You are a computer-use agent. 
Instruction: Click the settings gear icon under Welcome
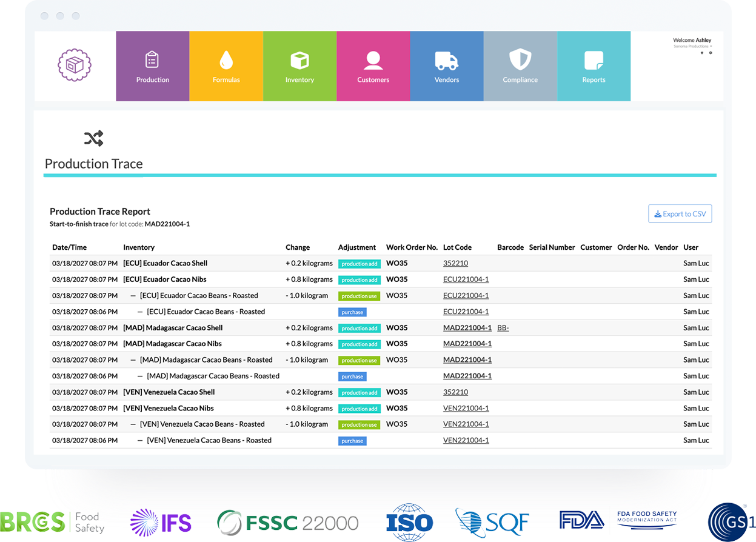[711, 53]
